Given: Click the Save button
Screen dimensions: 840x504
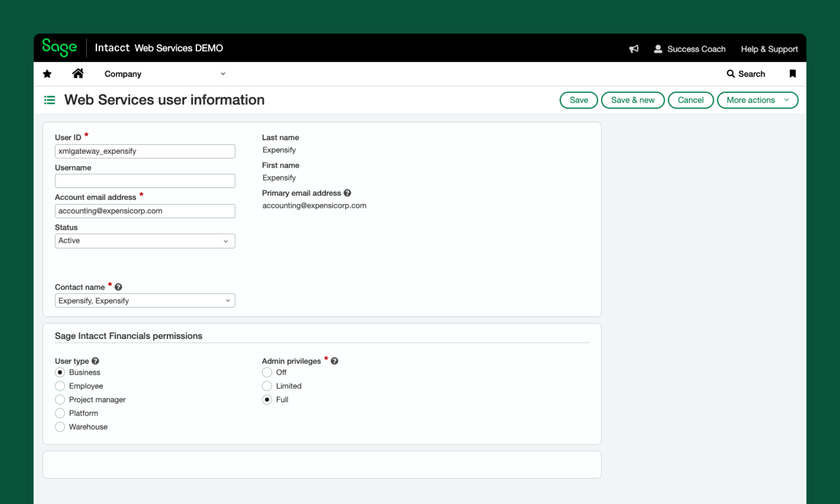Looking at the screenshot, I should pos(578,100).
